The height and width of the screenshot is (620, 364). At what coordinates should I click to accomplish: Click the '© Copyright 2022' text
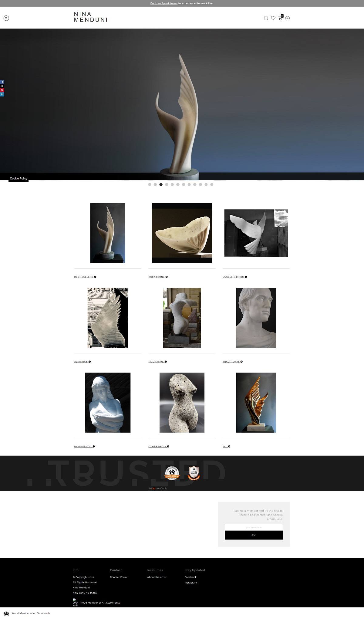[83, 577]
